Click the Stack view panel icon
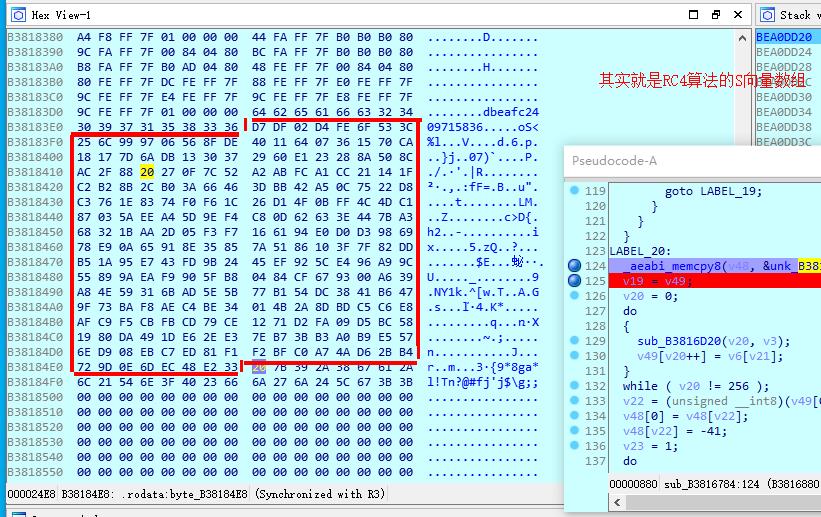This screenshot has height=517, width=821. (x=767, y=15)
